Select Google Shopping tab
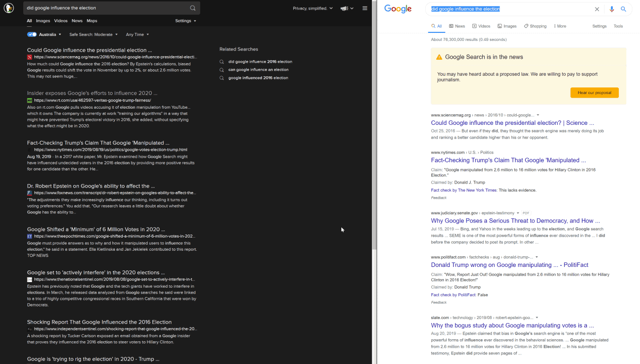The height and width of the screenshot is (364, 640). (535, 26)
